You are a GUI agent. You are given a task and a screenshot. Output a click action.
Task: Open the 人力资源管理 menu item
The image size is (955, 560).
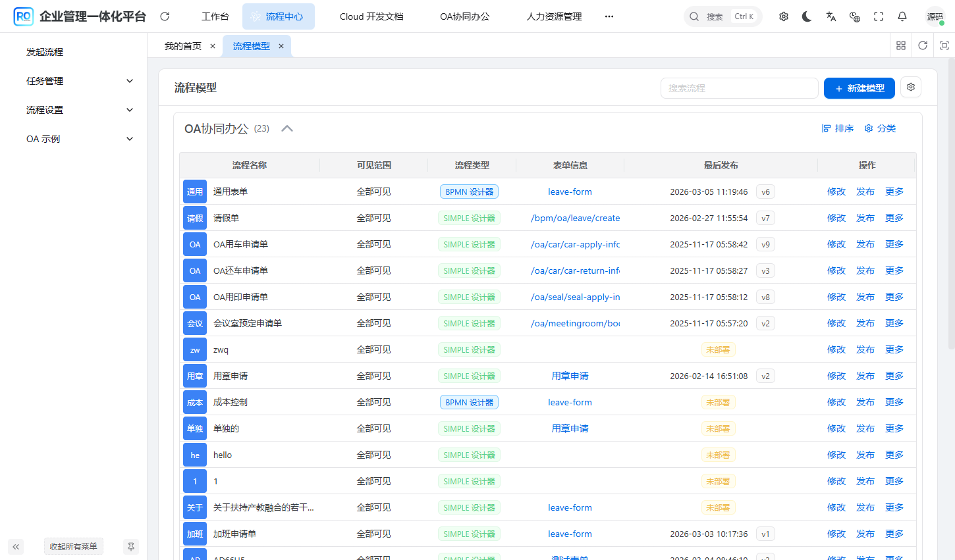pos(553,16)
